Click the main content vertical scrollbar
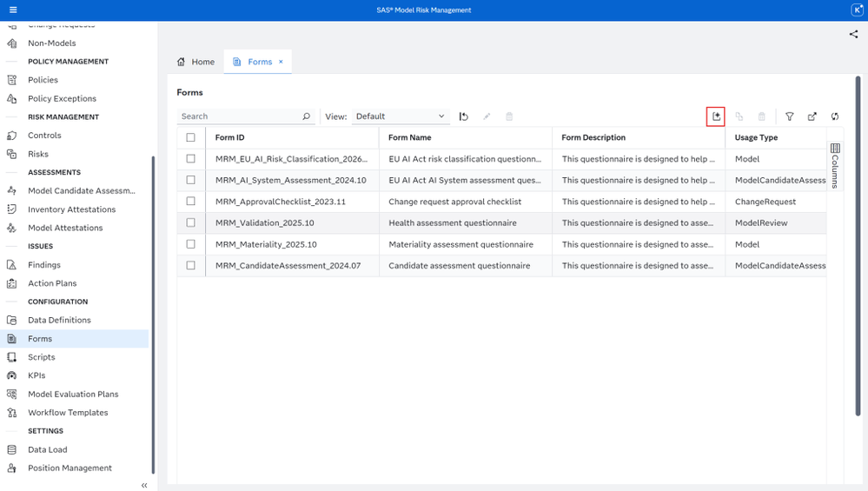Screen dimensions: 868x491 (858, 246)
